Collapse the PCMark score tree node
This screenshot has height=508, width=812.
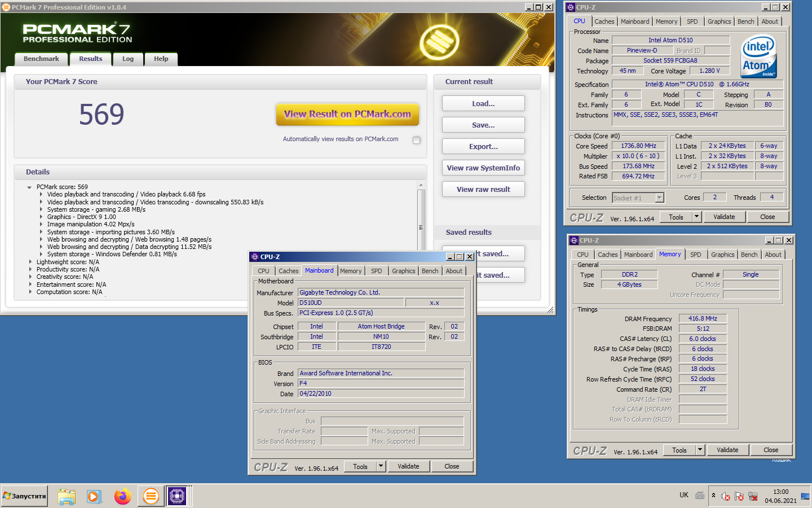point(29,187)
